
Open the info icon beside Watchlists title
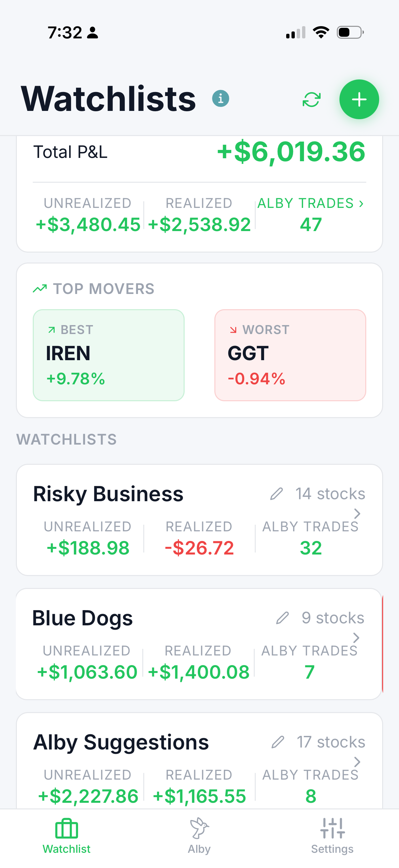click(x=221, y=99)
